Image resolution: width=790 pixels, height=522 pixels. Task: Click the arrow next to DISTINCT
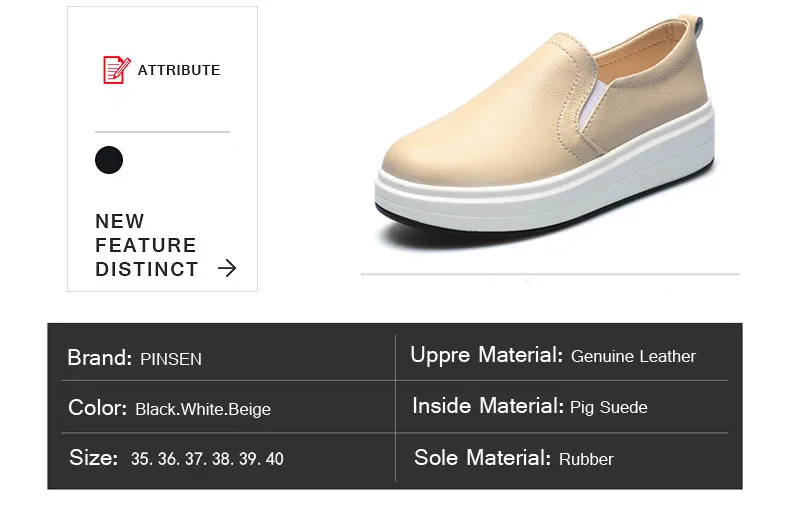coord(227,268)
